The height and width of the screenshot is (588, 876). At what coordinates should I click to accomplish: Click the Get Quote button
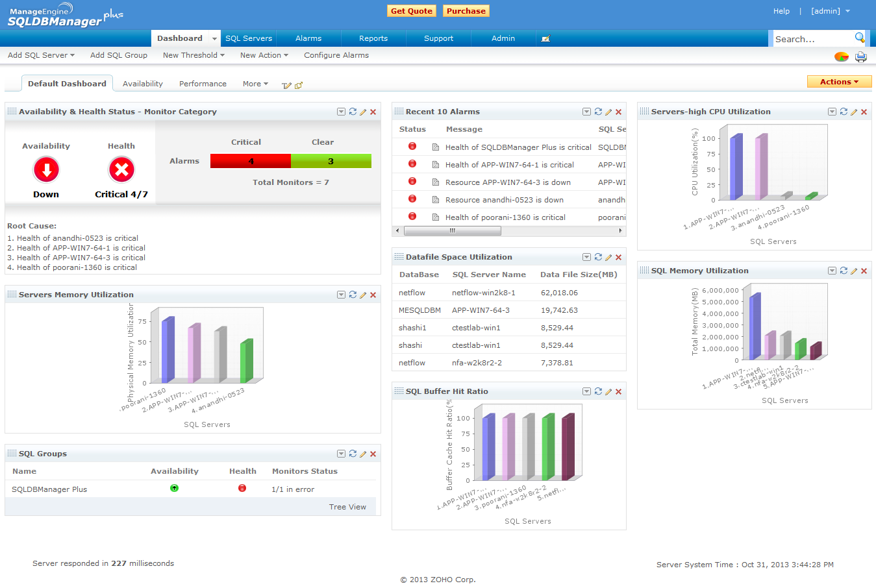[x=411, y=11]
